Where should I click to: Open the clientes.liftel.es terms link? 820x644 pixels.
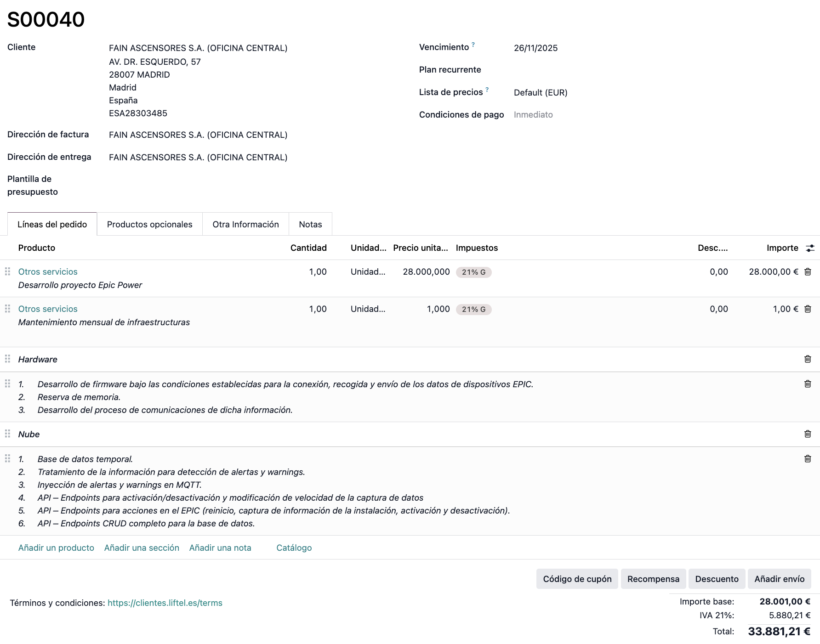(x=165, y=603)
